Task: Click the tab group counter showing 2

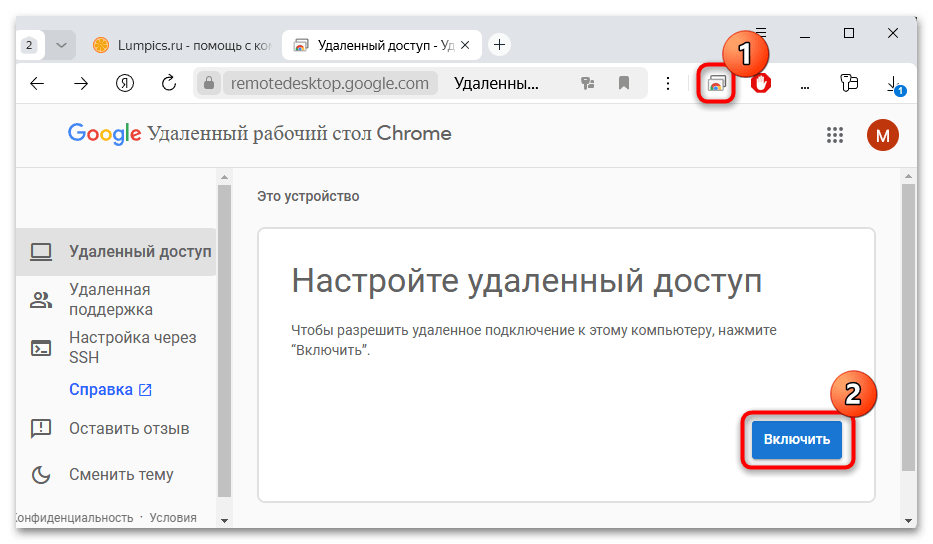Action: coord(29,45)
